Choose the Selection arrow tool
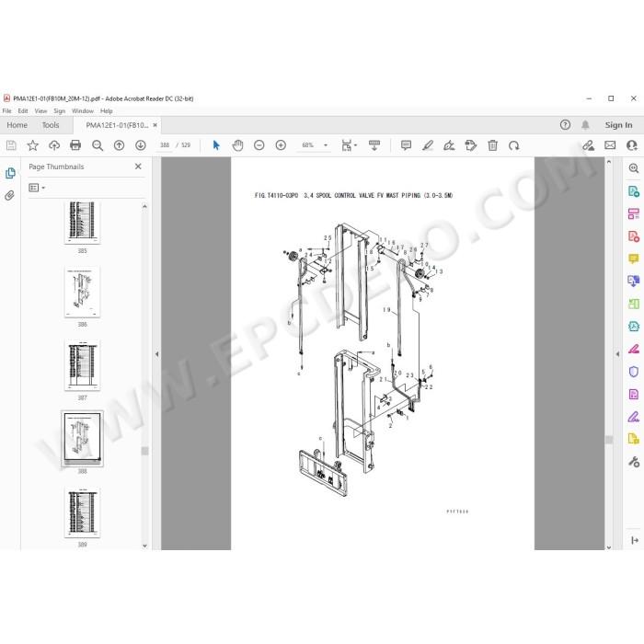This screenshot has width=644, height=644. coord(216,145)
